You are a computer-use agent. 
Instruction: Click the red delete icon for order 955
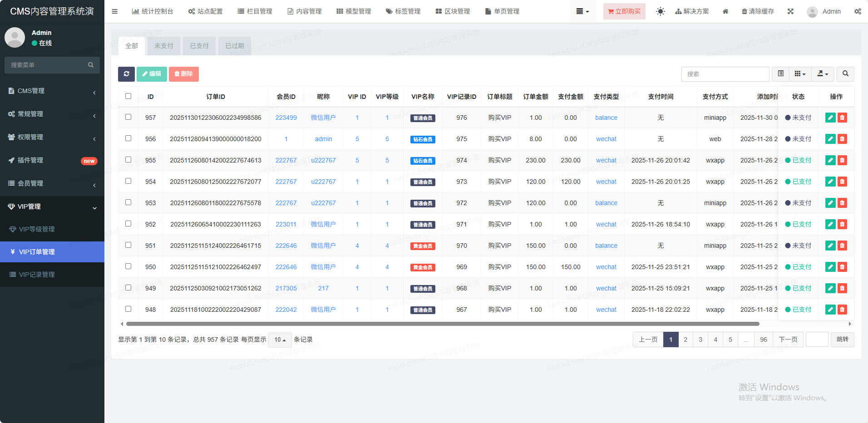842,160
